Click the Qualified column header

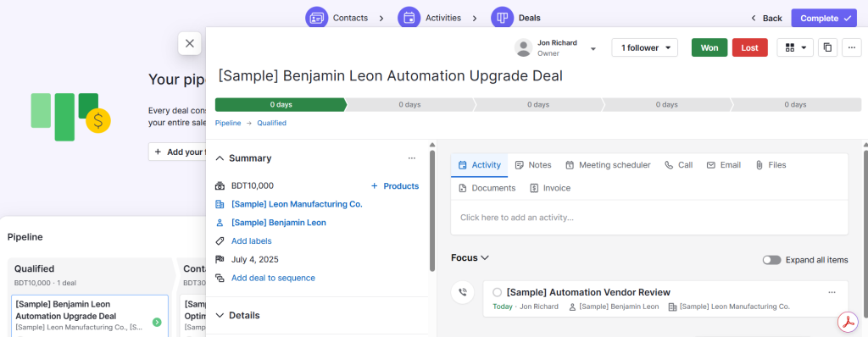tap(34, 269)
